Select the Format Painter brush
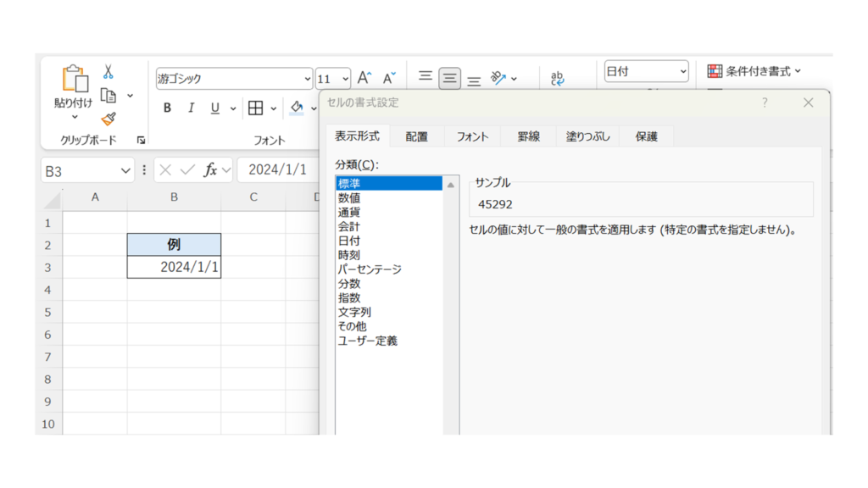Screen dimensions: 868x488 pos(108,119)
